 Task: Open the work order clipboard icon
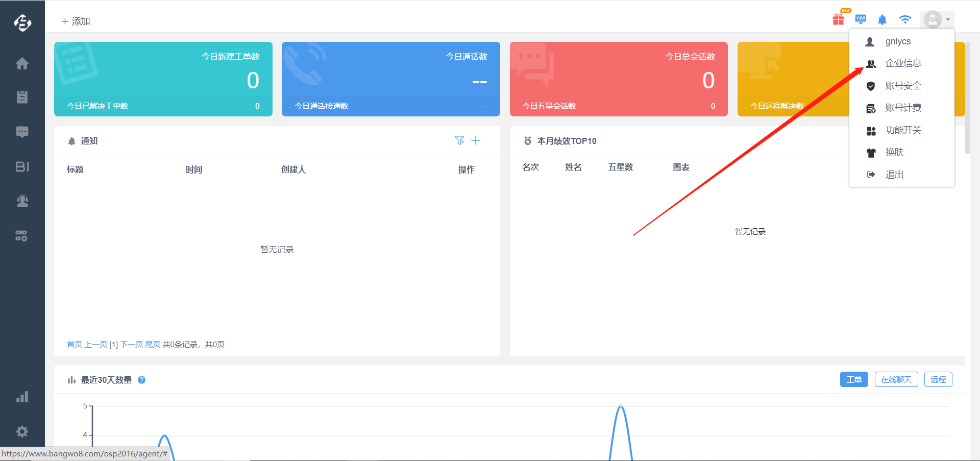click(x=22, y=97)
